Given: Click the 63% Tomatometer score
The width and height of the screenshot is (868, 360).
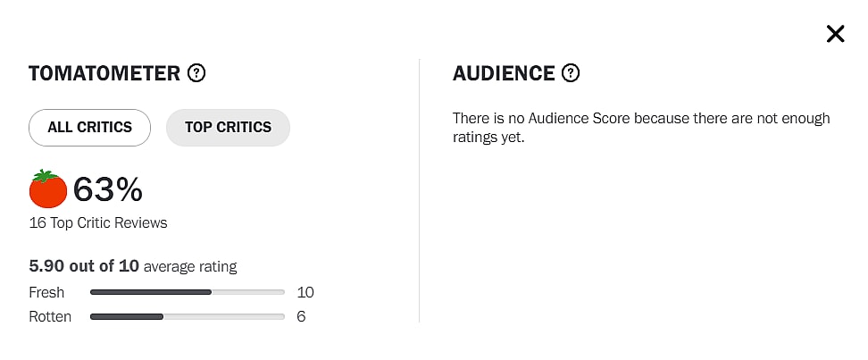Looking at the screenshot, I should tap(107, 189).
